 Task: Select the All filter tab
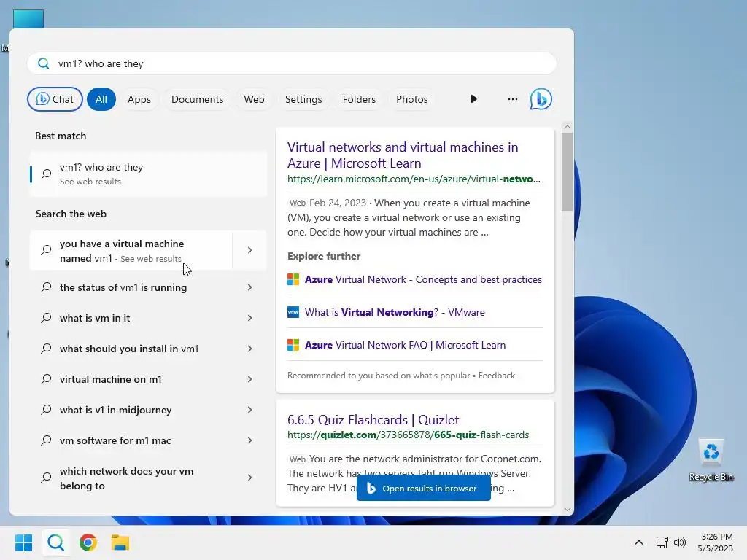(x=101, y=99)
